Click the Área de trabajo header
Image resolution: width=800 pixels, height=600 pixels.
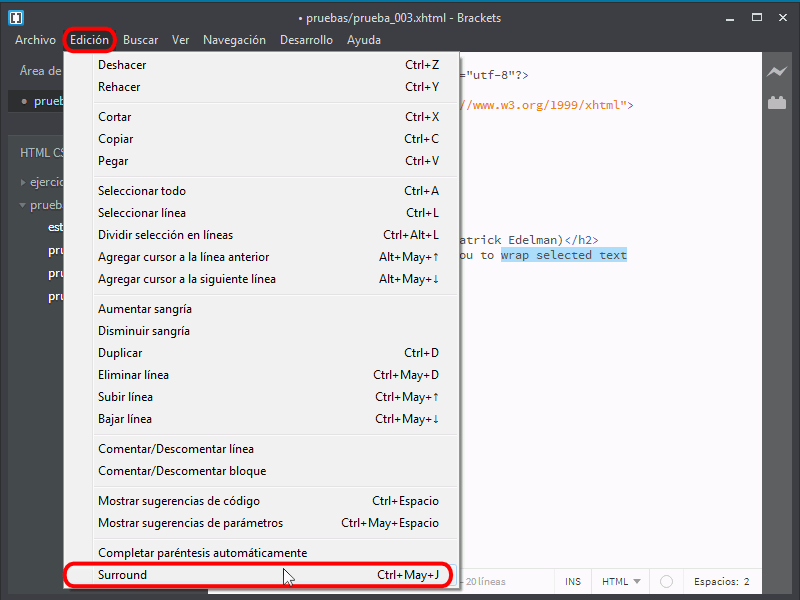coord(40,71)
